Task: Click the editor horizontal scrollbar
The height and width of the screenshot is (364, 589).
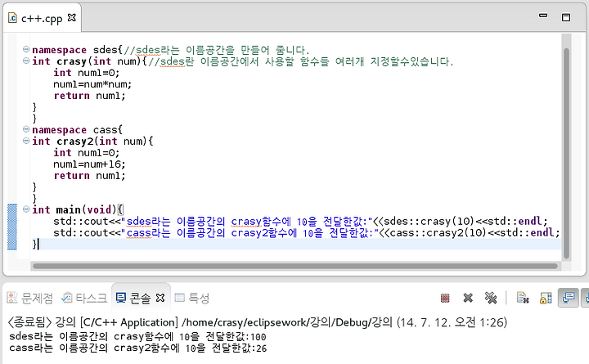Action: 294,267
